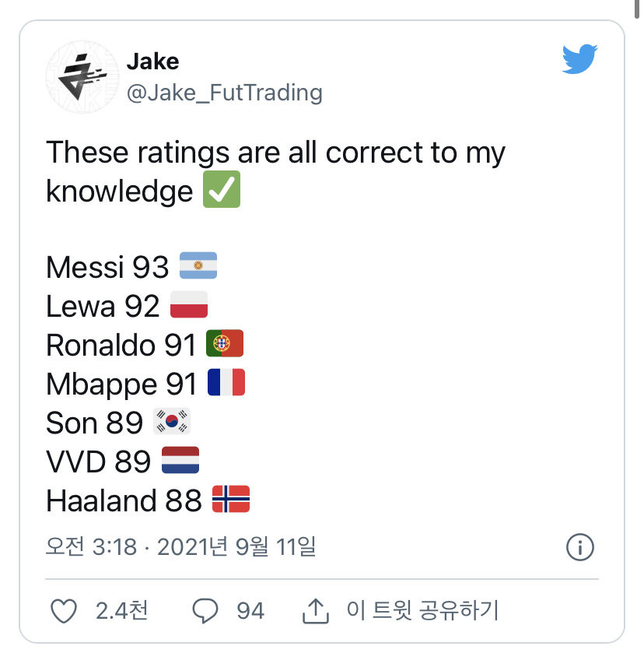Open replies via the speech bubble icon
This screenshot has height=653, width=644.
[205, 611]
